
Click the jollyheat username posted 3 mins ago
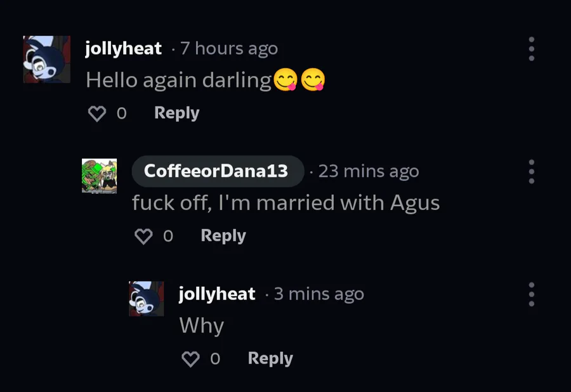pyautogui.click(x=217, y=294)
